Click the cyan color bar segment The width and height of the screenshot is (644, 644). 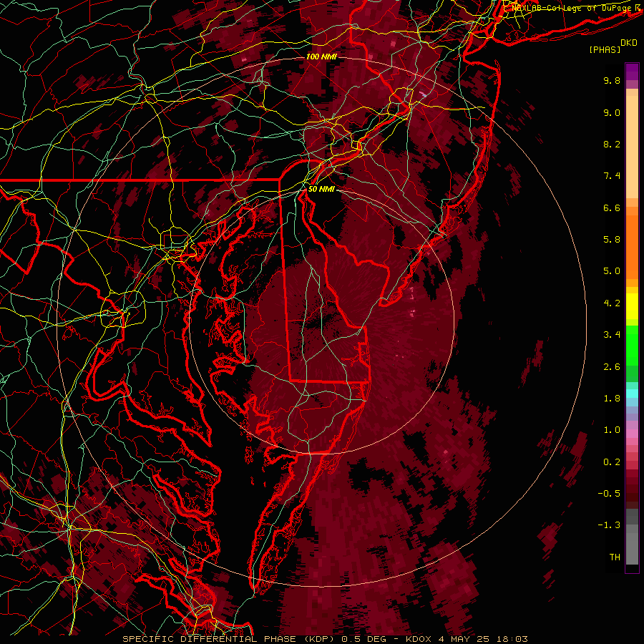632,394
